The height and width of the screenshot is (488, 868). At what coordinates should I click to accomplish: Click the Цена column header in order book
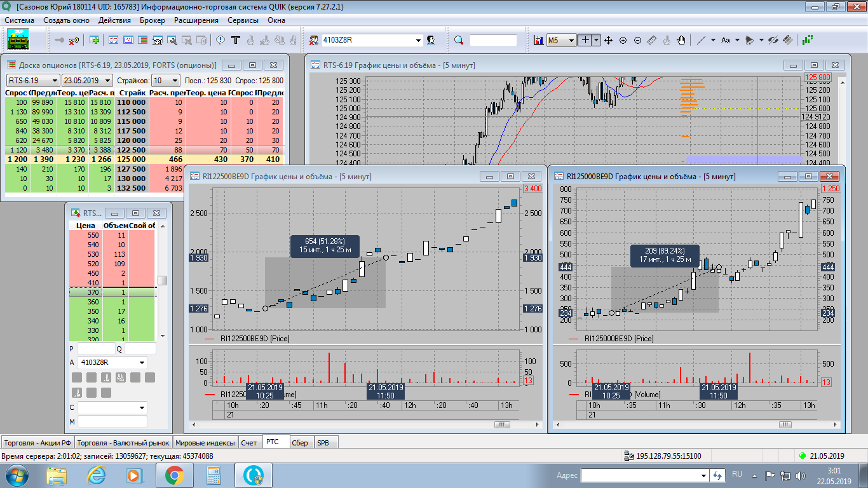point(86,226)
